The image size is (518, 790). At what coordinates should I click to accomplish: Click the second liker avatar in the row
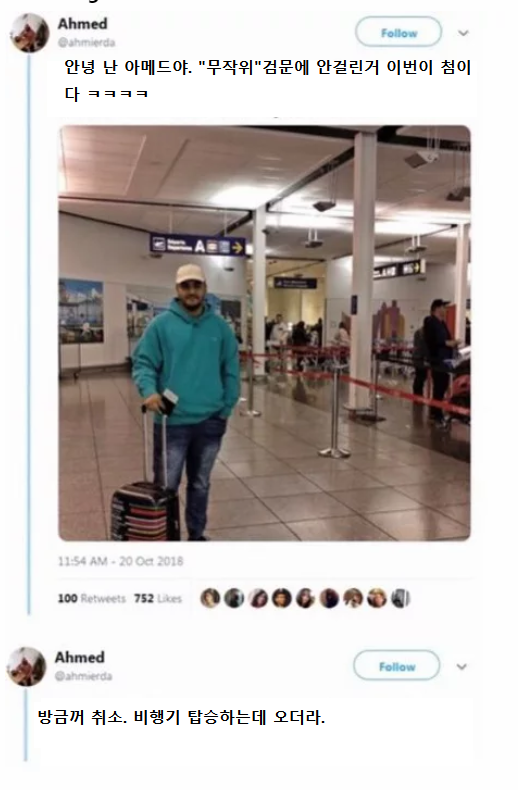tap(234, 598)
